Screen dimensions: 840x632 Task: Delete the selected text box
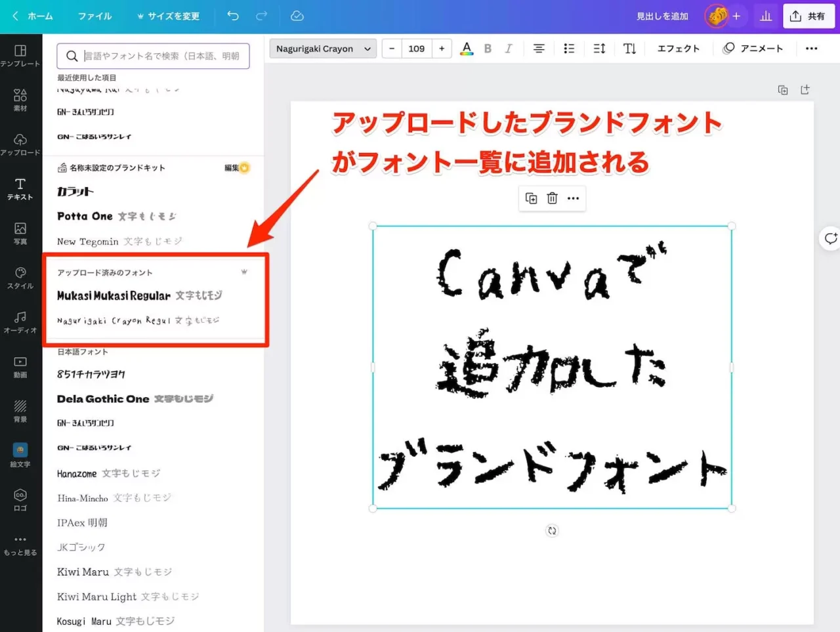[x=553, y=198]
